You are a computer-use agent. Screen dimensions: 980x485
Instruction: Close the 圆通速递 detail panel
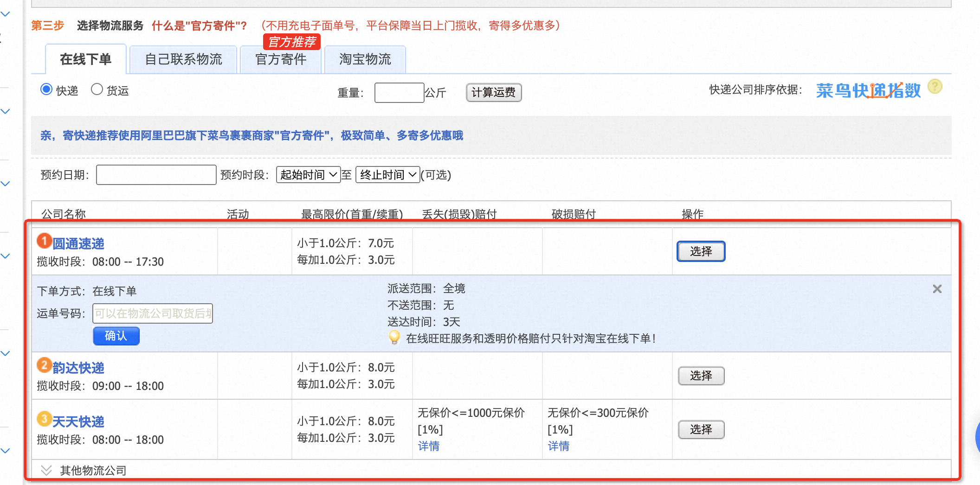pos(937,289)
